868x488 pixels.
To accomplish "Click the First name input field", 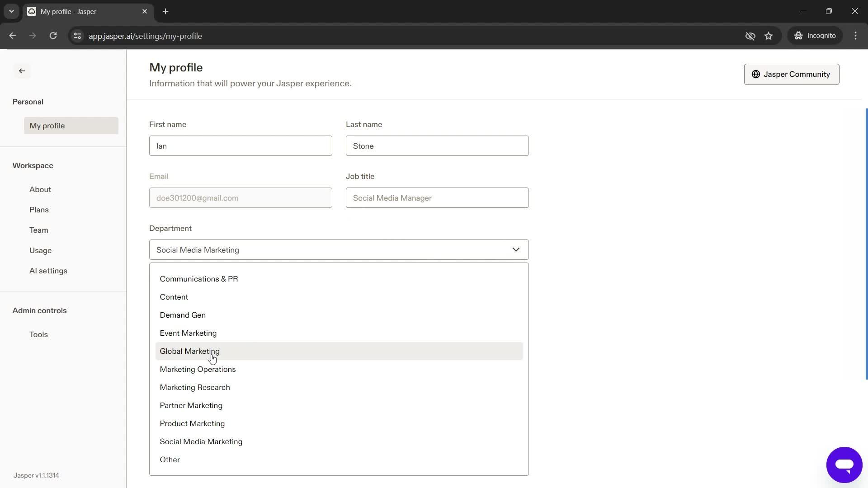I will click(x=241, y=146).
